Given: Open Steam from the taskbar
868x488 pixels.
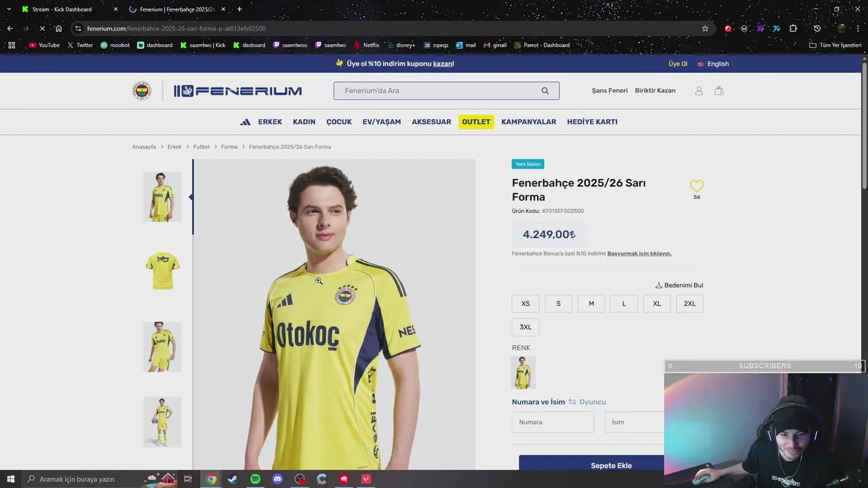Looking at the screenshot, I should (x=233, y=479).
